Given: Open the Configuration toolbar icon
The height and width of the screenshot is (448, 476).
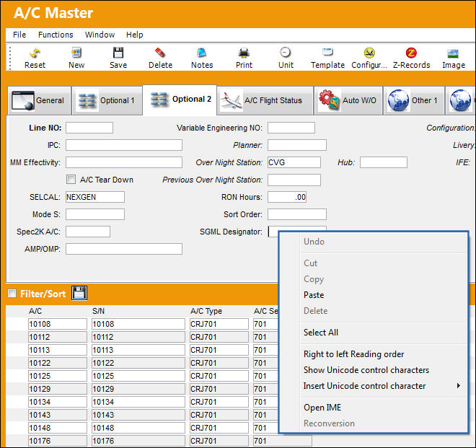Looking at the screenshot, I should tap(369, 53).
